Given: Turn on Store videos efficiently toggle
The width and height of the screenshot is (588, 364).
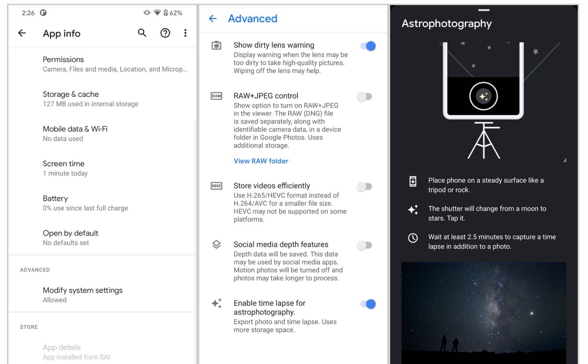Looking at the screenshot, I should point(364,187).
